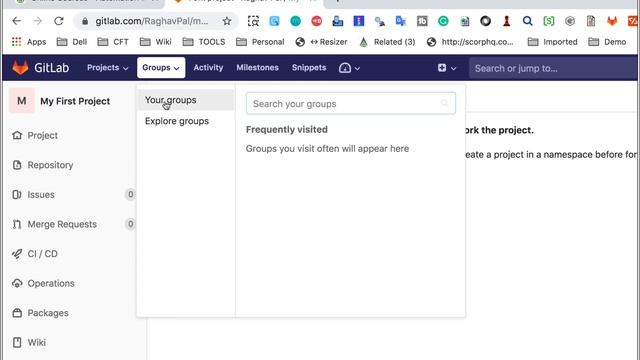Click the Packages bag icon
The width and height of the screenshot is (640, 360).
point(17,313)
